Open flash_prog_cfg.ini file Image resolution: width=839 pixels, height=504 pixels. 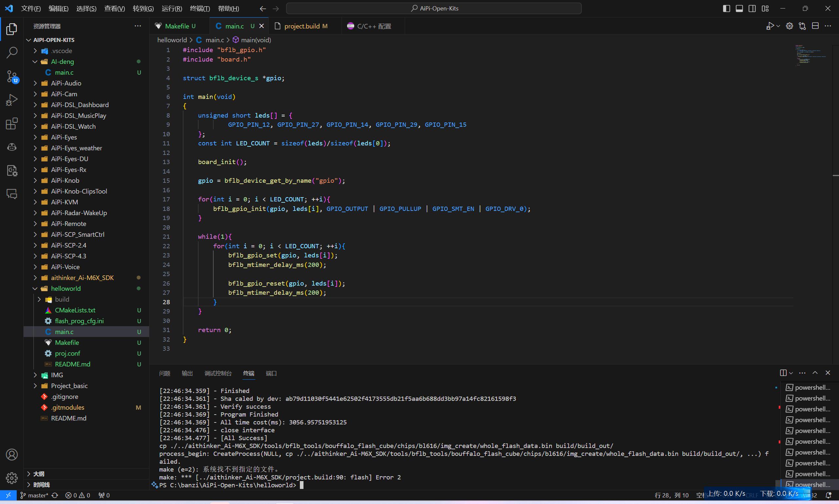[x=79, y=321]
